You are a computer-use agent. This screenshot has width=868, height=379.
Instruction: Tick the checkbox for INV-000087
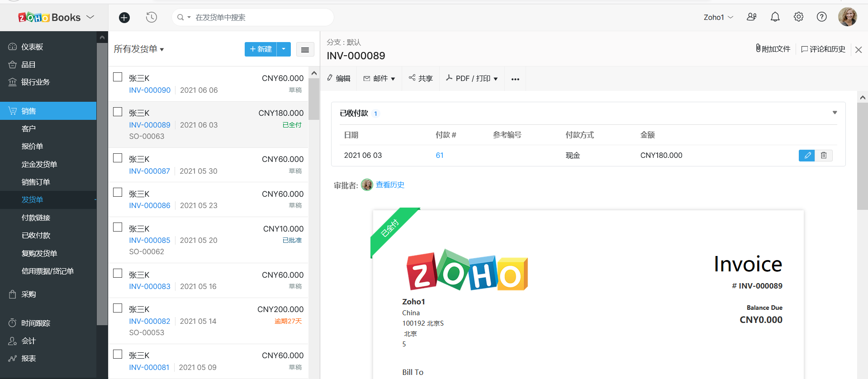pyautogui.click(x=118, y=158)
